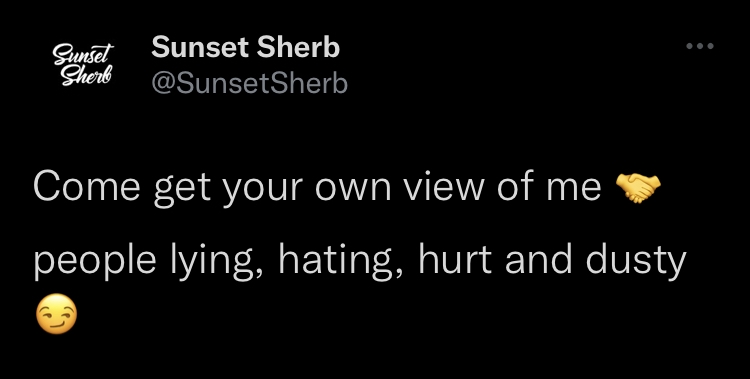750x379 pixels.
Task: Select the word "people" in the tweet
Action: (95, 261)
